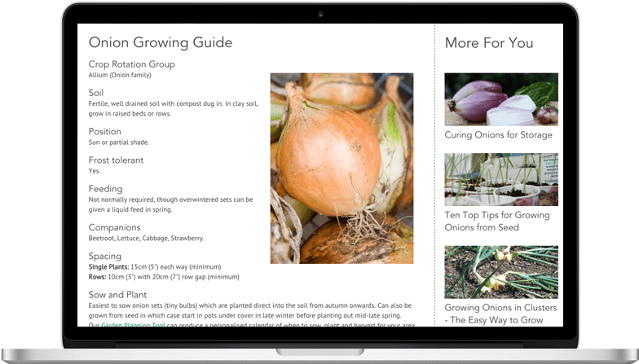The width and height of the screenshot is (639, 364).
Task: Click the Frost tolerant heading
Action: tap(116, 160)
